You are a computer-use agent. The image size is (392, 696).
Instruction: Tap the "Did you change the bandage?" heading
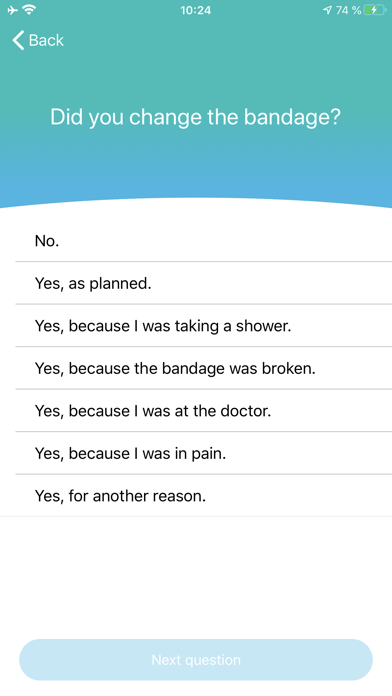[195, 118]
